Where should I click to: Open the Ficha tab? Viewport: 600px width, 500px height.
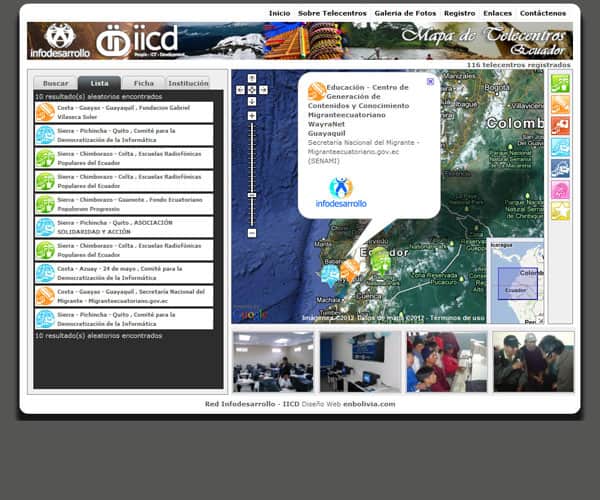click(144, 83)
